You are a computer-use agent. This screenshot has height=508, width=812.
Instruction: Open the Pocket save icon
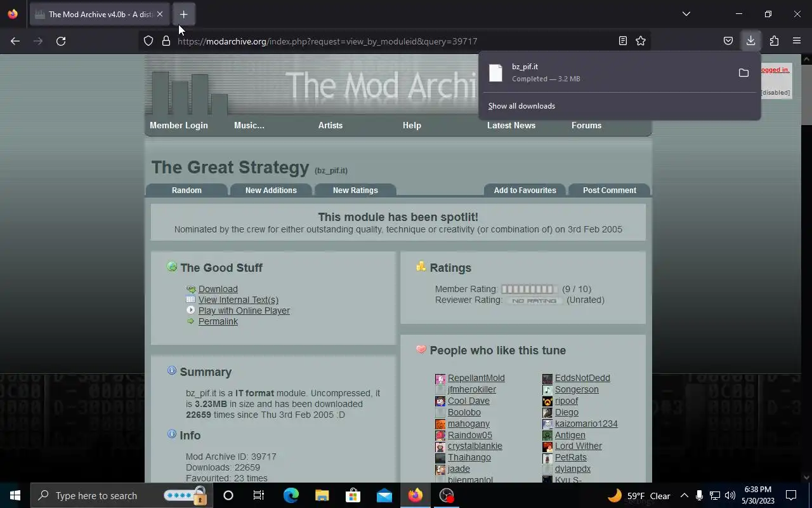coord(728,41)
